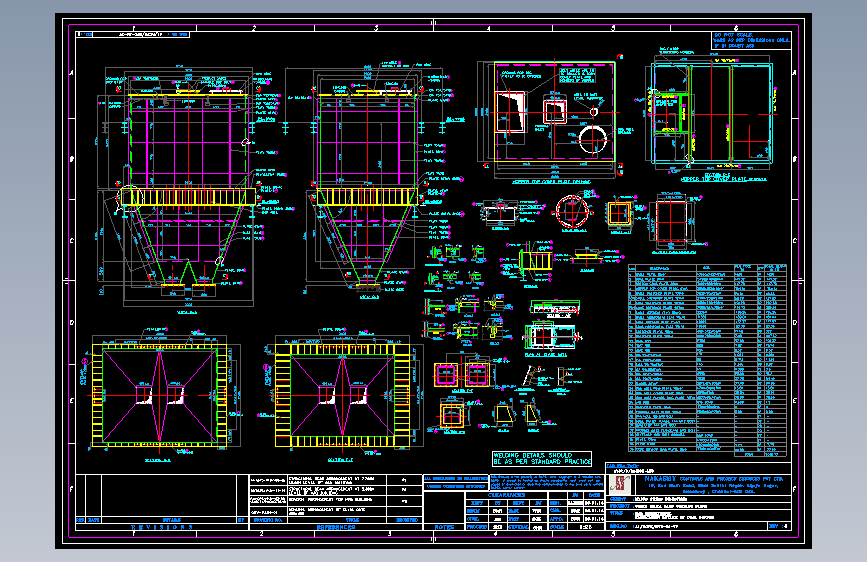Click the company logo in the title block
This screenshot has width=867, height=562.
tap(620, 485)
